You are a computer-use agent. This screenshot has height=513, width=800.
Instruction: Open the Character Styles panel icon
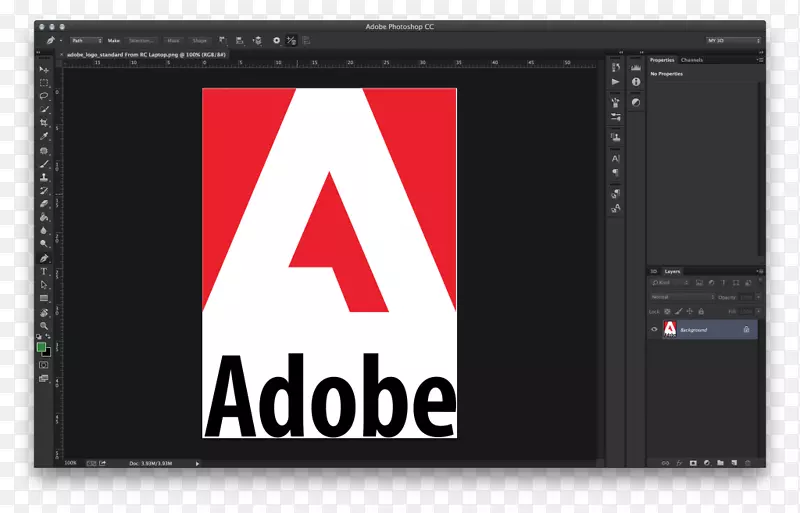point(615,208)
